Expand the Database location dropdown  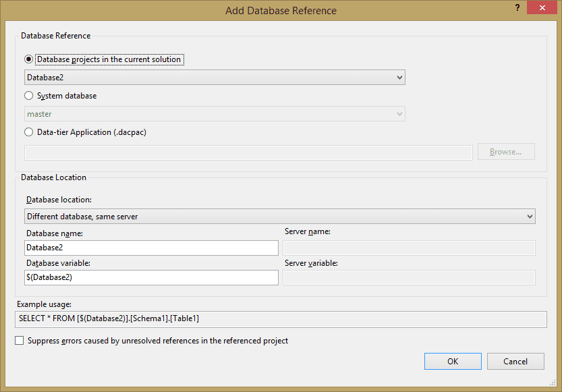[x=530, y=216]
